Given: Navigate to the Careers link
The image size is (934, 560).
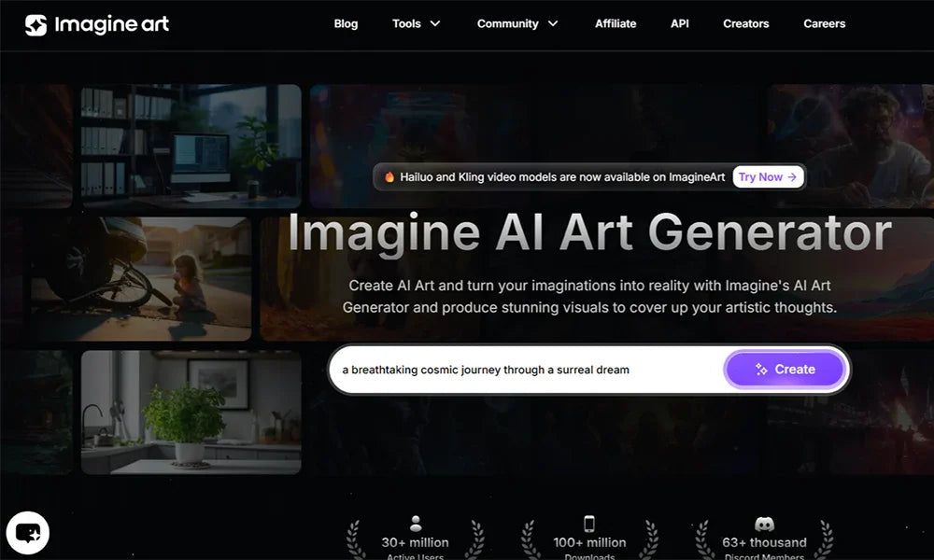Looking at the screenshot, I should pos(824,23).
